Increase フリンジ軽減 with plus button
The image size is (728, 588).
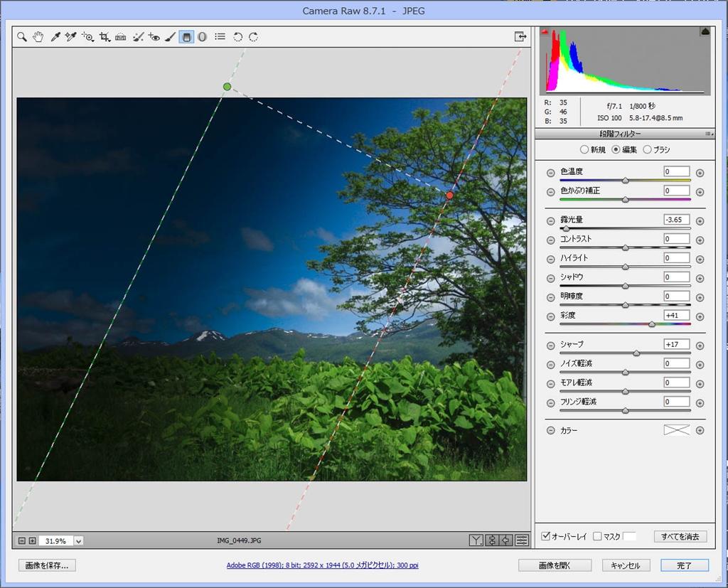tap(700, 403)
